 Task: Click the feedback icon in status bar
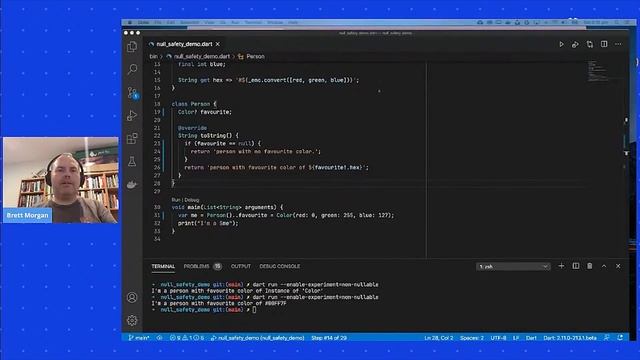(x=607, y=338)
